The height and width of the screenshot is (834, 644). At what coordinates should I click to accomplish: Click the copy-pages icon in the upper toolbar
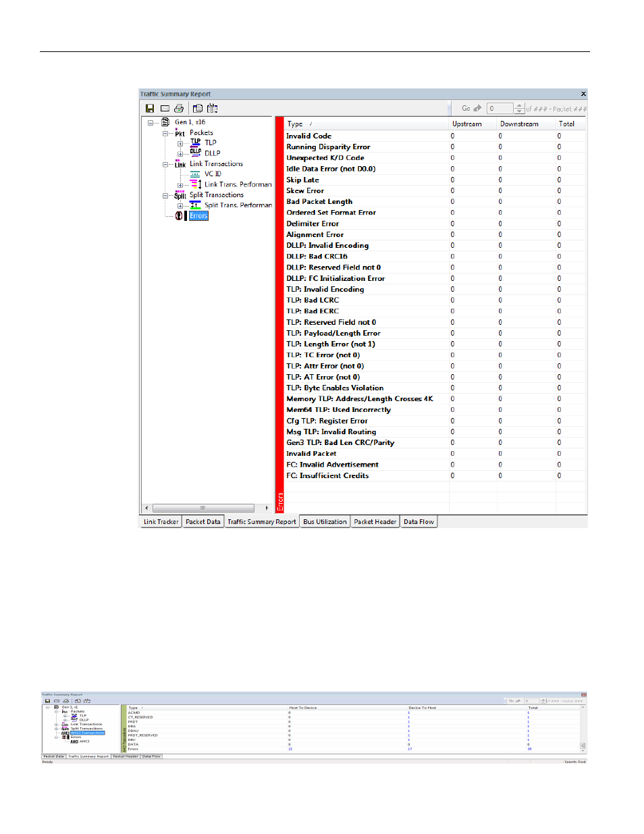(x=198, y=108)
